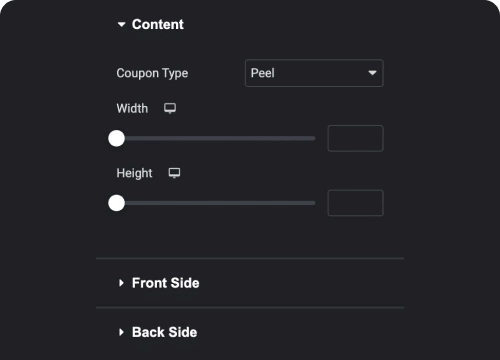Focus the Width value input box
This screenshot has width=500, height=360.
355,138
